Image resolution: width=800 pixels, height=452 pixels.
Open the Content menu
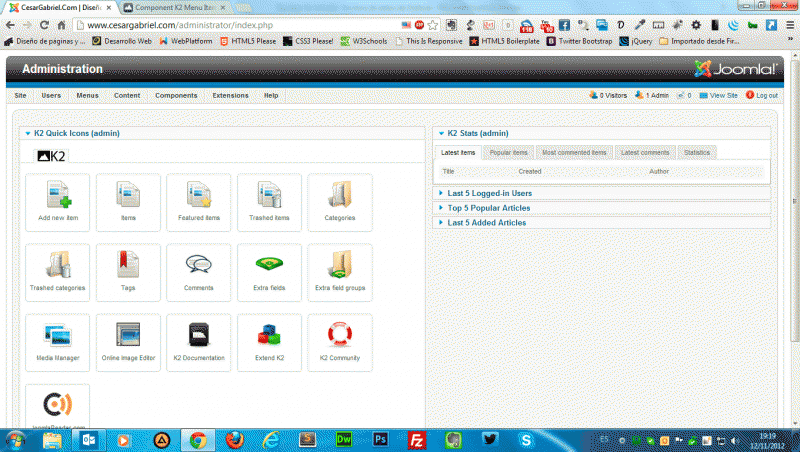pos(127,95)
